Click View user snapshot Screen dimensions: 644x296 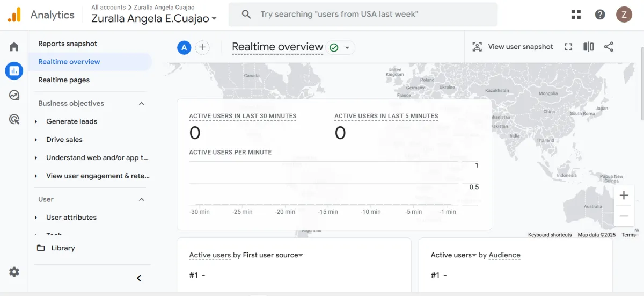[513, 47]
